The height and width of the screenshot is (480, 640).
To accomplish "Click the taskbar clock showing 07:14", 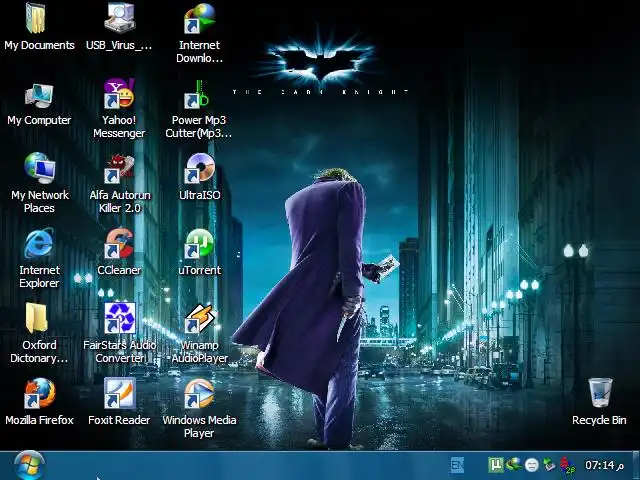I will (605, 465).
